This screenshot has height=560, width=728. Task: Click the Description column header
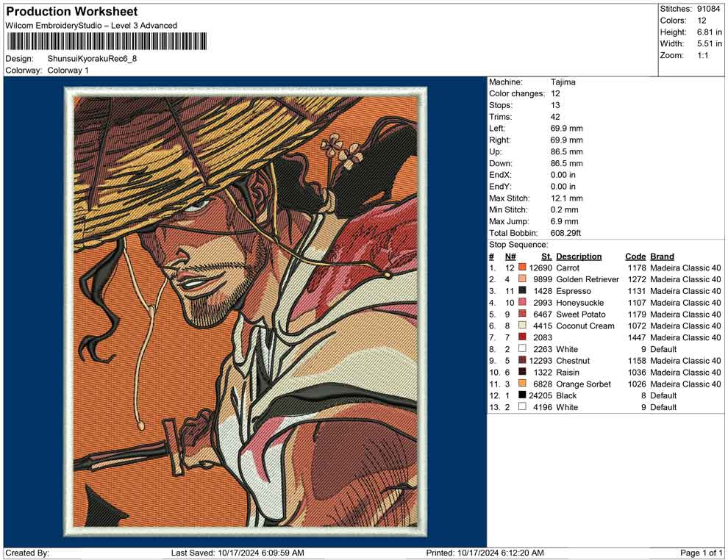coord(579,256)
